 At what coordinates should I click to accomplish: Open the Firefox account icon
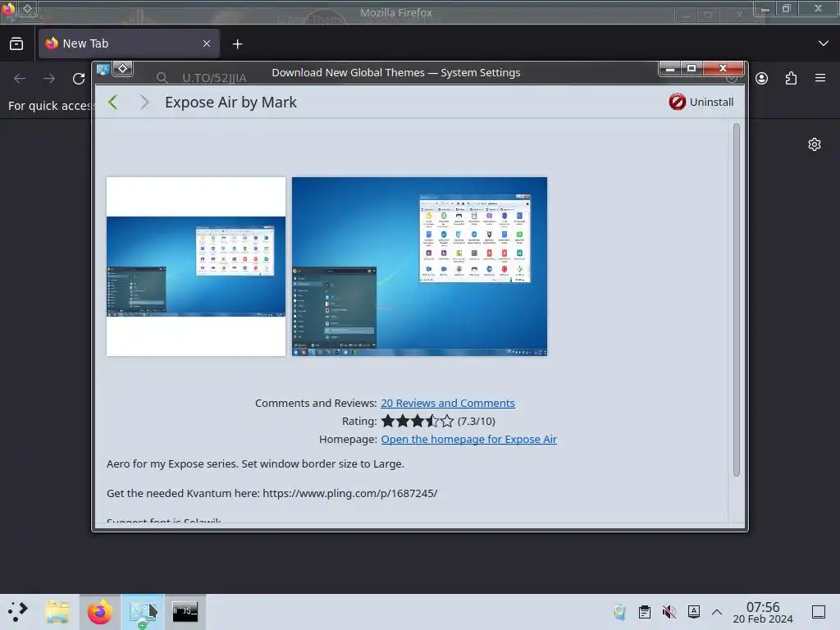pyautogui.click(x=761, y=78)
